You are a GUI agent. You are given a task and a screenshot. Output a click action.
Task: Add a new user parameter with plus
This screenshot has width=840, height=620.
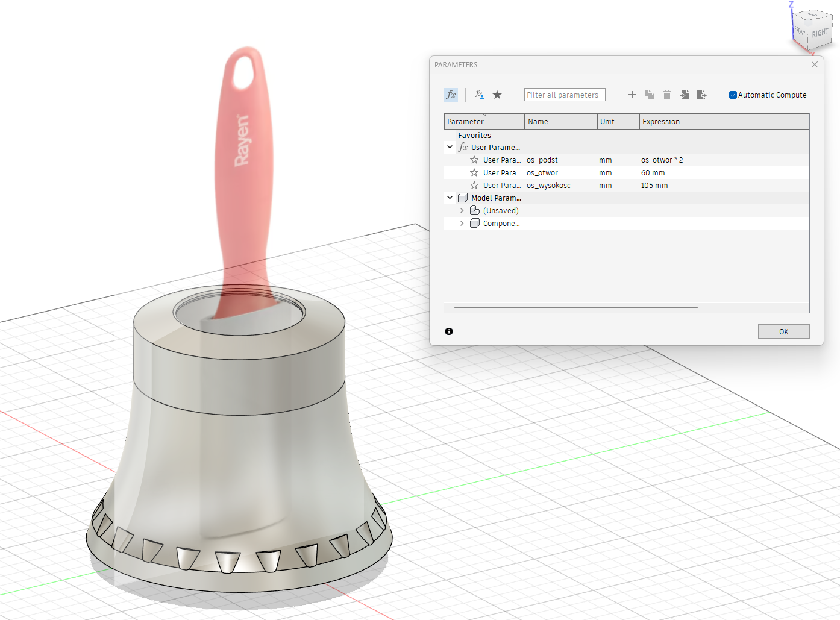pyautogui.click(x=632, y=95)
